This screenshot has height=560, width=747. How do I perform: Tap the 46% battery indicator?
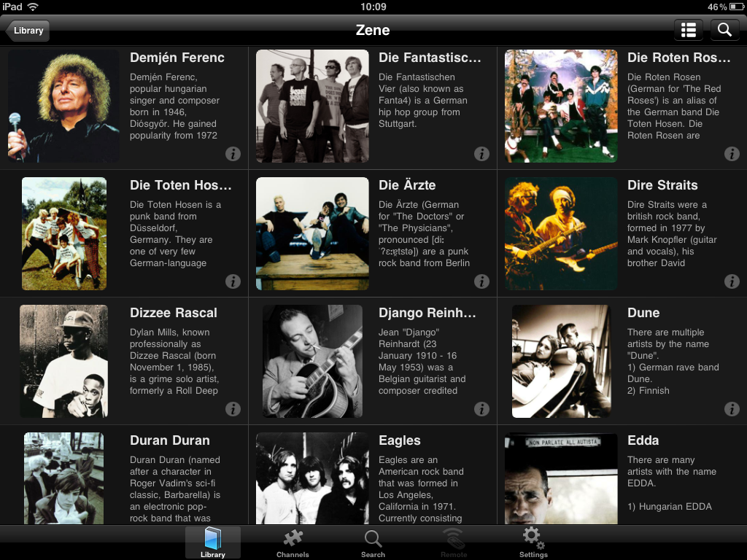point(726,7)
